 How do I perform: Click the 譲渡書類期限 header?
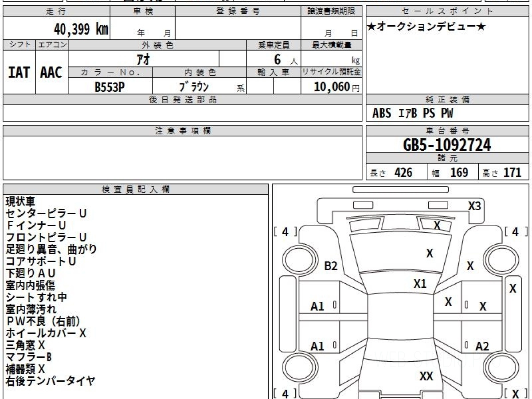pyautogui.click(x=332, y=12)
